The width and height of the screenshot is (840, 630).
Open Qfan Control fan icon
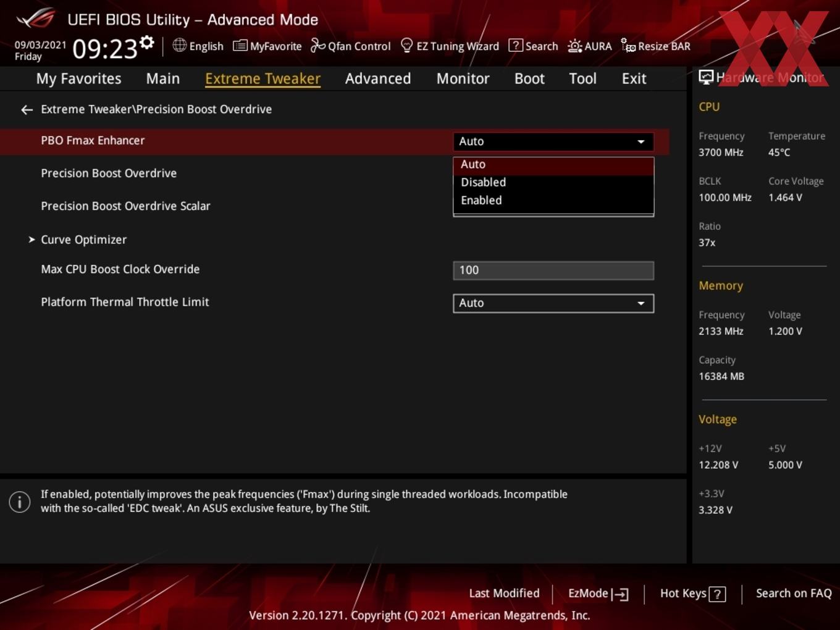click(317, 45)
